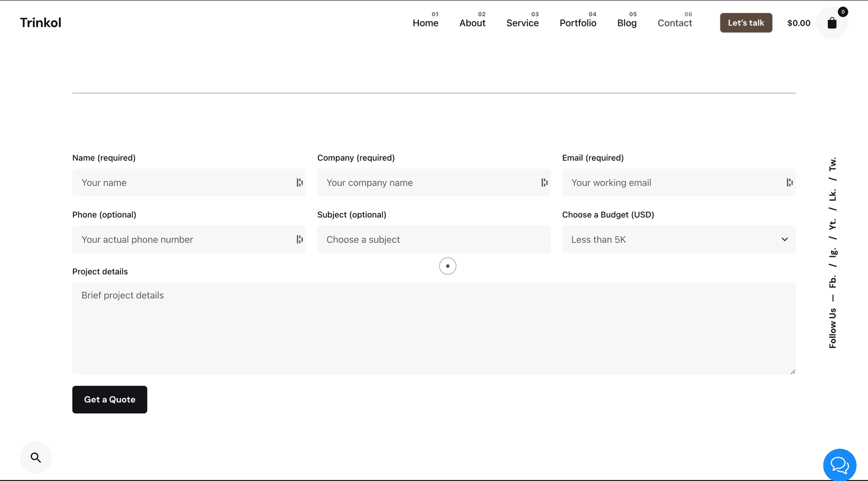Grab the textarea resize handle corner
Viewport: 868px width, 481px height.
[x=793, y=371]
